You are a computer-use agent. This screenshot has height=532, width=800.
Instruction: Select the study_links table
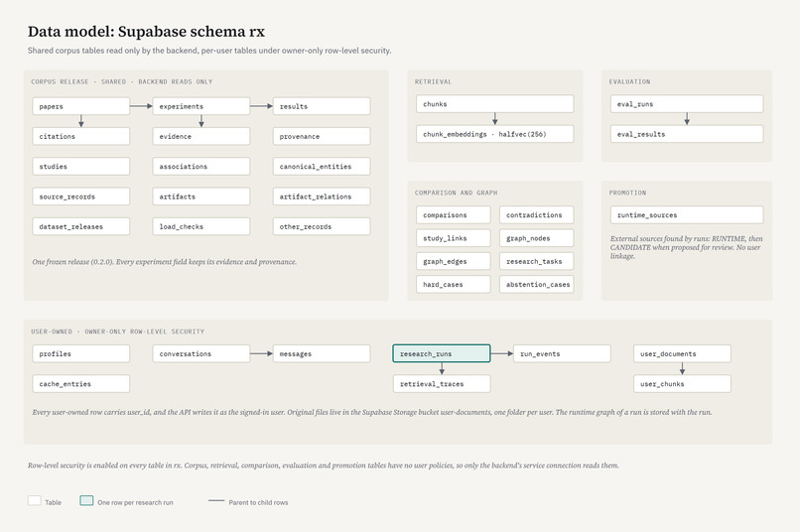pyautogui.click(x=453, y=237)
